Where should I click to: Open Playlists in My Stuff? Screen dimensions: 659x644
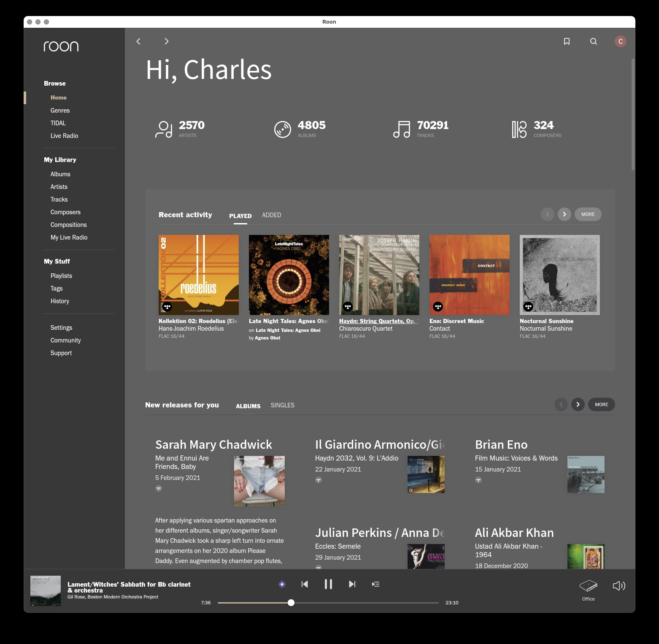coord(61,276)
